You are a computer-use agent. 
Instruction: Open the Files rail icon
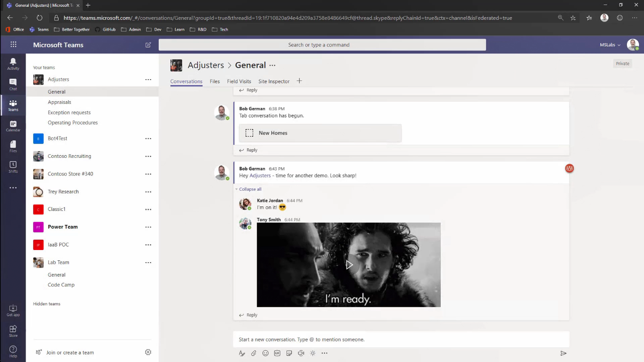(x=13, y=147)
